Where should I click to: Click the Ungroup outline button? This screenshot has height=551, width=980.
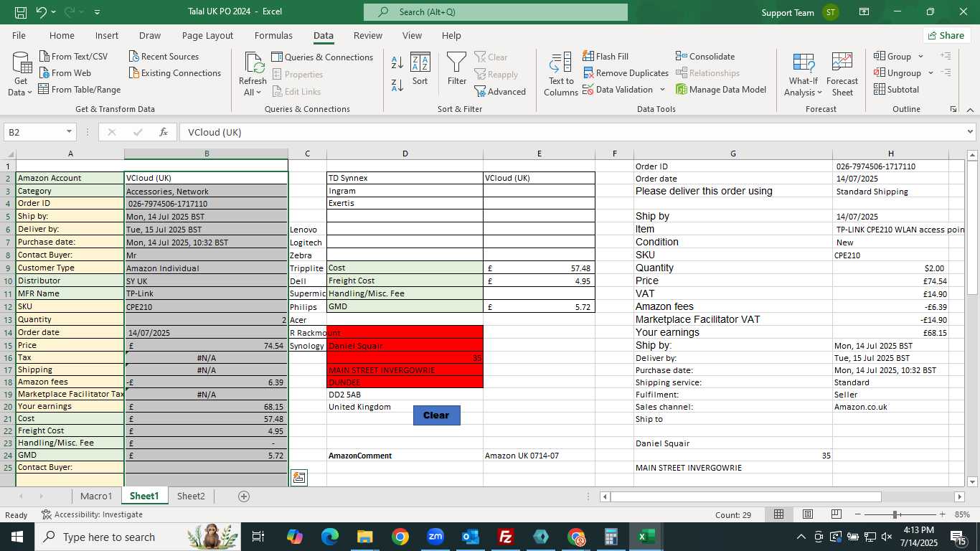pos(897,73)
